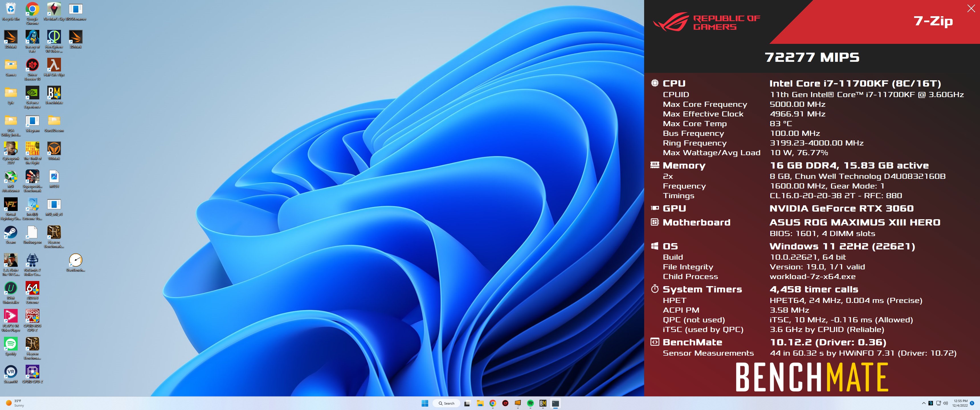Open NoLimits 2 Roller Coaster shortcut
The height and width of the screenshot is (410, 980).
(32, 264)
